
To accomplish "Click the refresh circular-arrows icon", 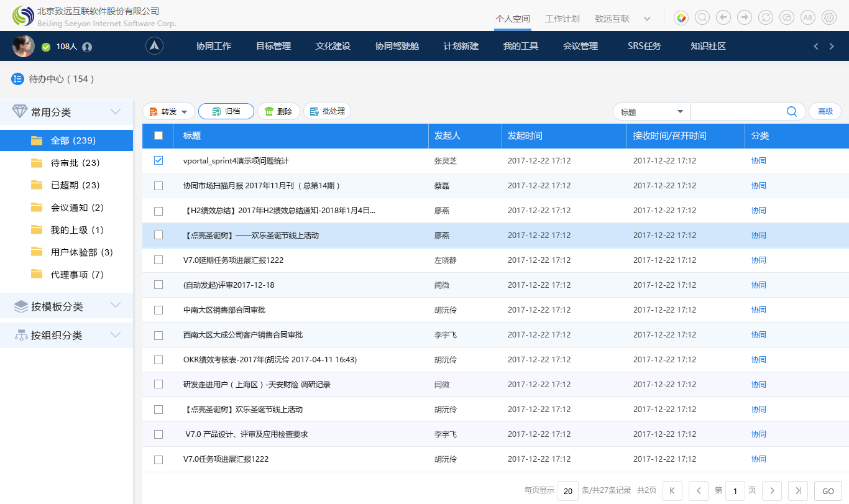I will pos(766,17).
